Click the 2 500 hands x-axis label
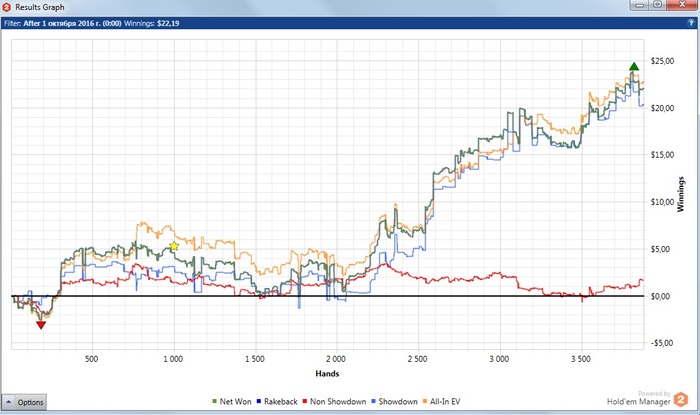This screenshot has height=415, width=700. point(417,359)
